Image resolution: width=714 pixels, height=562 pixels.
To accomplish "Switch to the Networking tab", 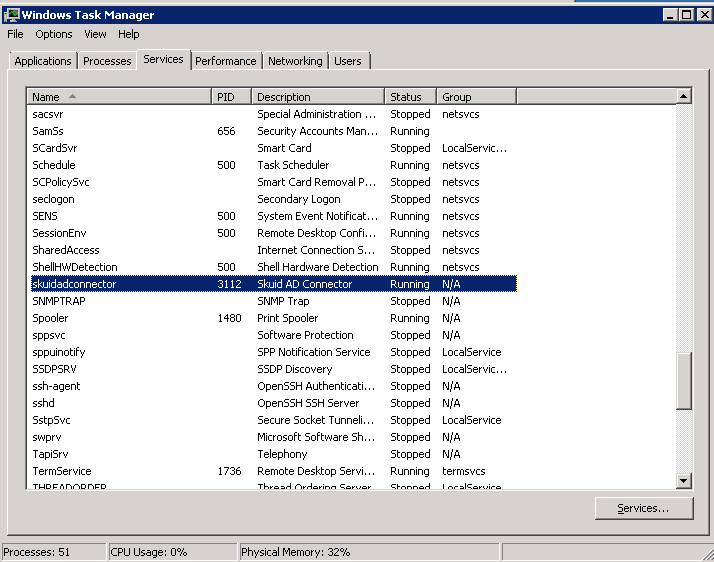I will tap(295, 61).
